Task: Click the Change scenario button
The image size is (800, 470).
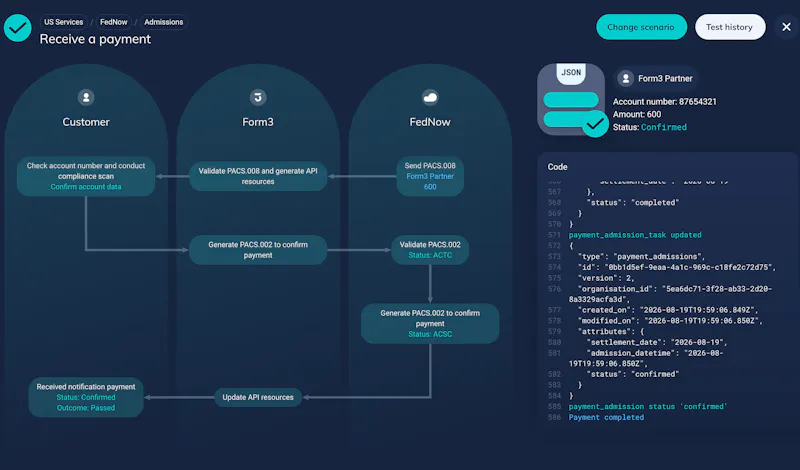Action: 641,27
